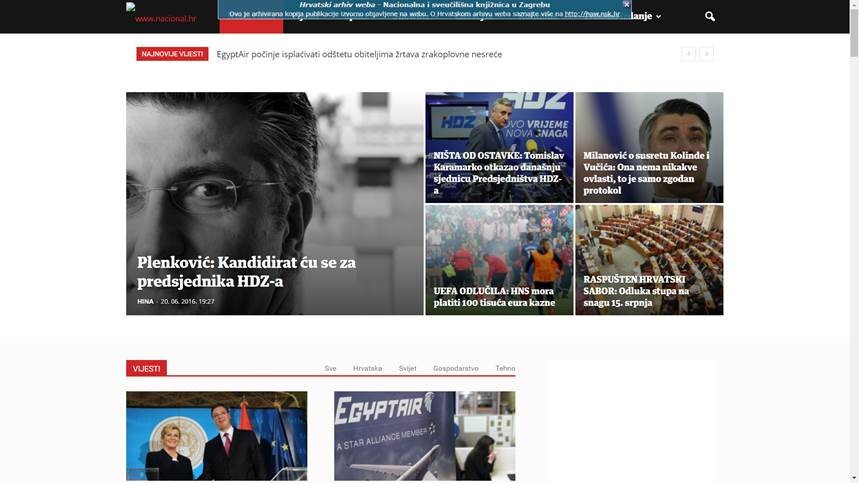Select the Svijet news filter tab
Viewport: 859px width, 483px height.
point(408,369)
